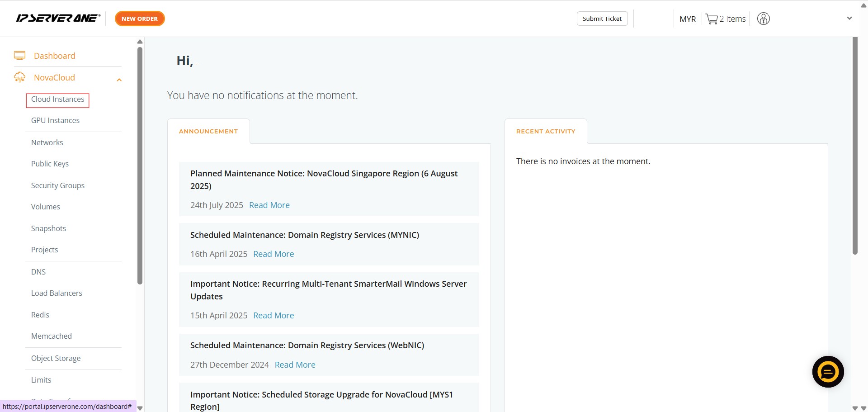Open Limits in sidebar
The image size is (868, 412).
(41, 380)
